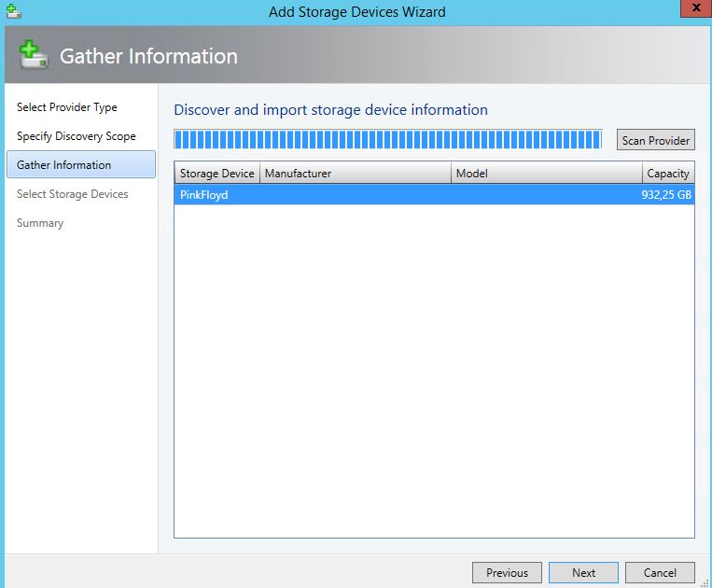Viewport: 712px width, 588px height.
Task: Go to Select Provider Type step
Action: tap(67, 107)
